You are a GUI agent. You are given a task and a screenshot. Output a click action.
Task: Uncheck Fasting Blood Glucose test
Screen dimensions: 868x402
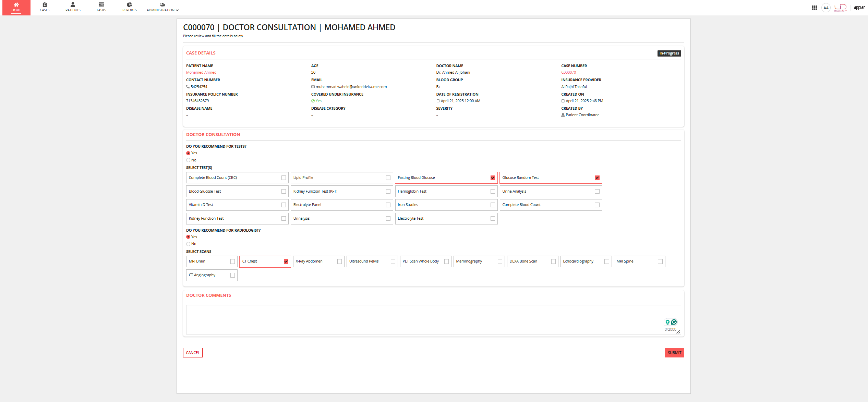tap(493, 178)
